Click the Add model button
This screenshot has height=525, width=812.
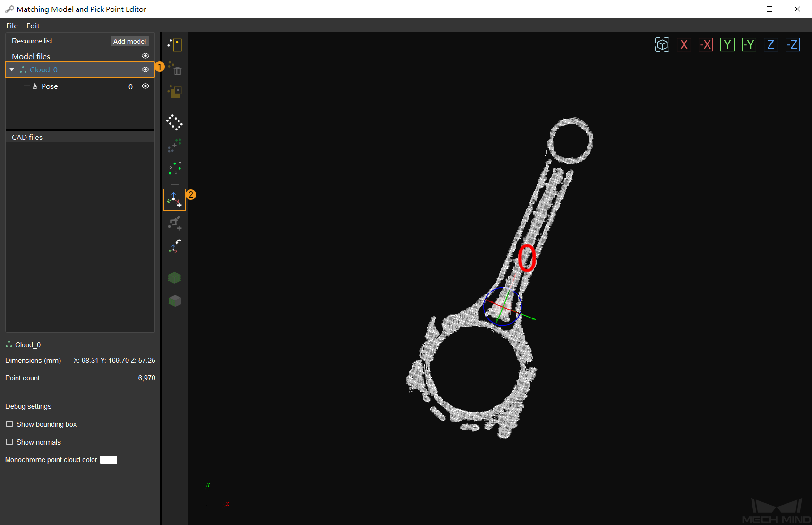pos(130,42)
